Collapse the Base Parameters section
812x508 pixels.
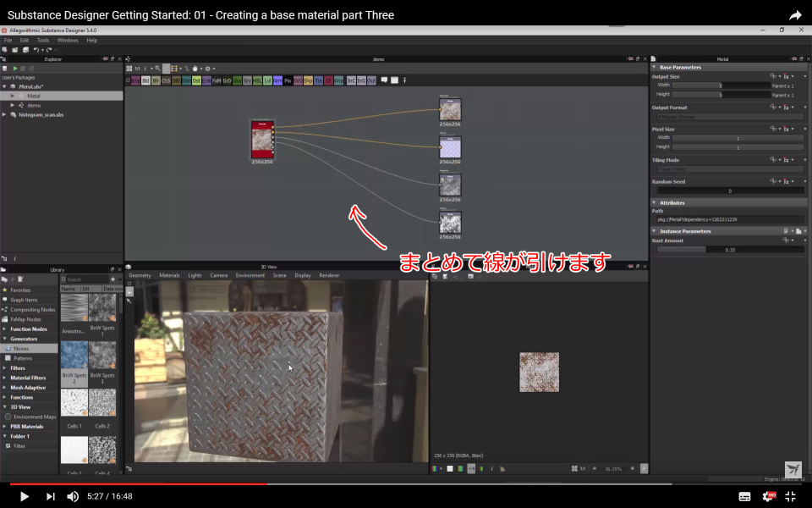coord(654,68)
